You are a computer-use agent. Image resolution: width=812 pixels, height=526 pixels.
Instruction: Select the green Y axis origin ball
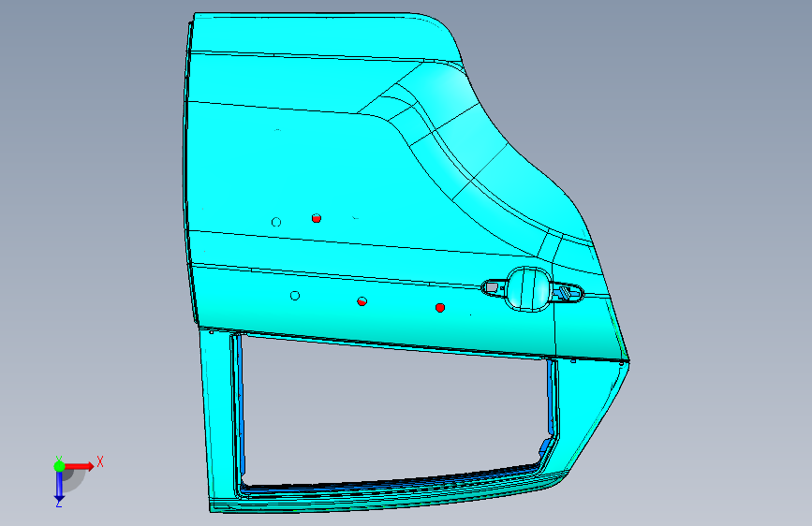coord(60,466)
